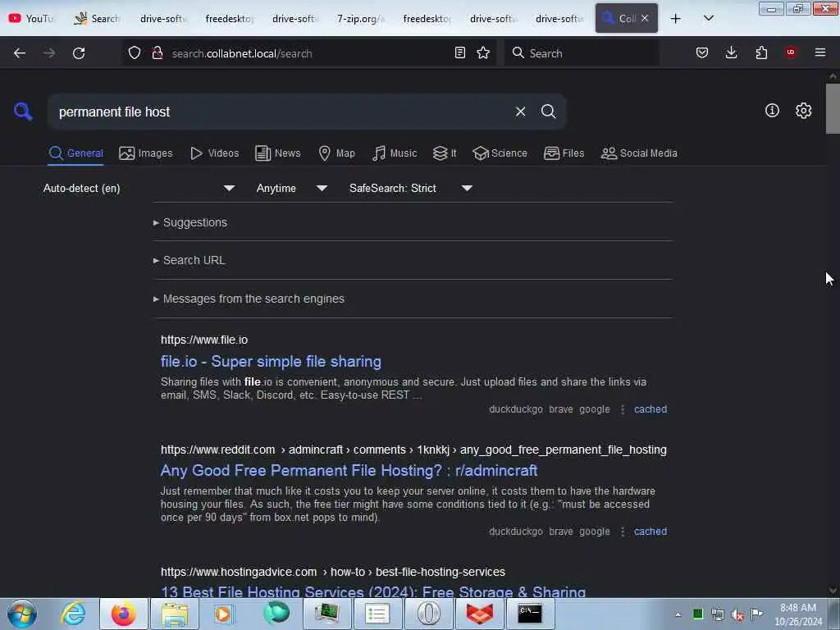Close the active Collabnet search tab

click(645, 18)
